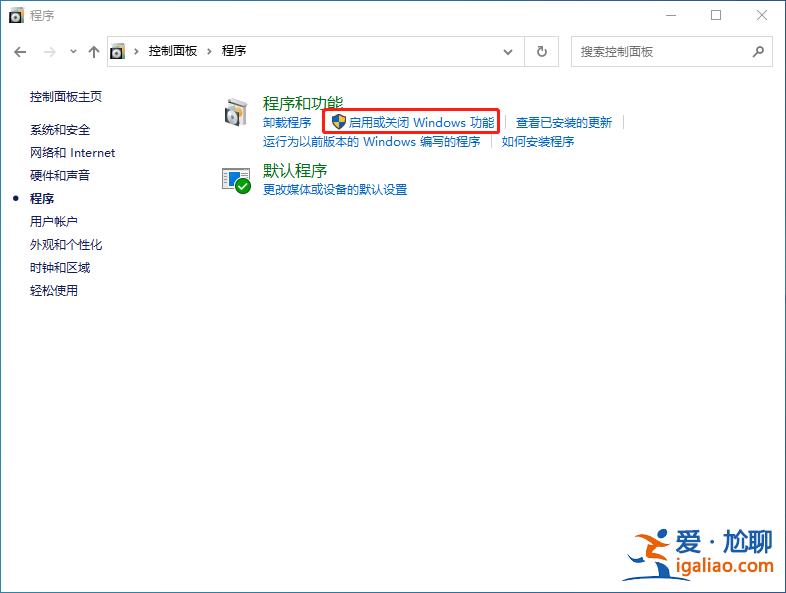The height and width of the screenshot is (593, 786).
Task: Open 控制面板主页 in the sidebar
Action: tap(66, 97)
